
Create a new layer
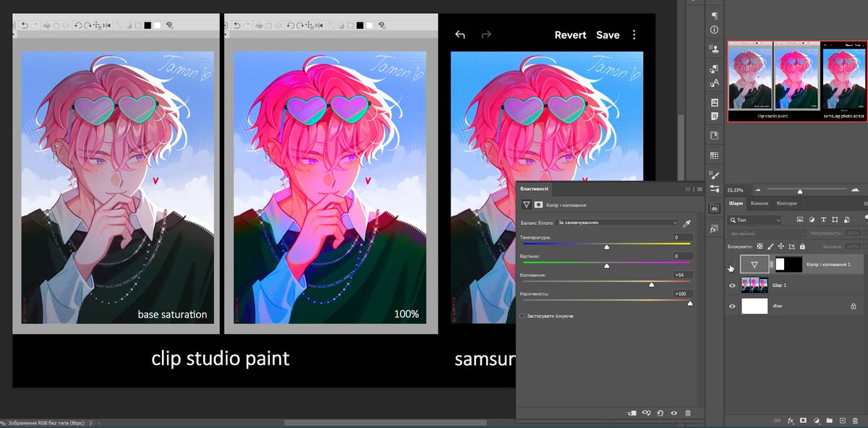tap(842, 420)
